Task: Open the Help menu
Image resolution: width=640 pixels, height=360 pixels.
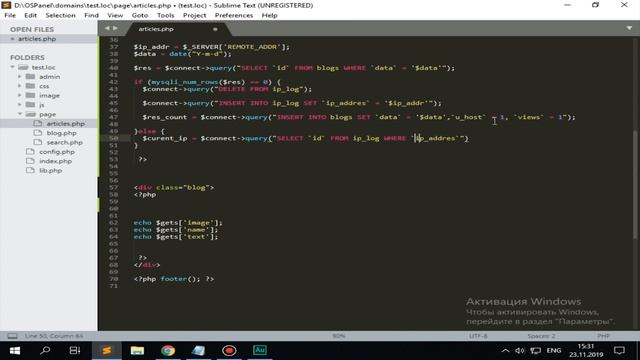Action: click(x=269, y=15)
